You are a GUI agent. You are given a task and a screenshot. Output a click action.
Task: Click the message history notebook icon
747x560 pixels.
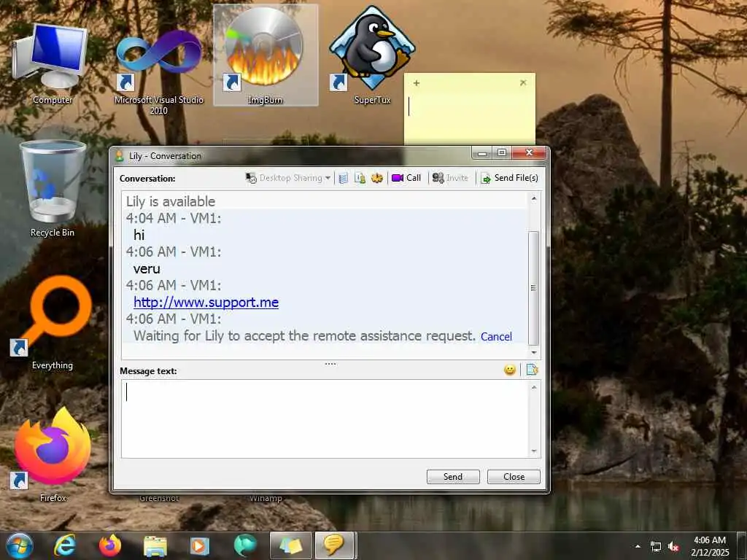coord(343,178)
